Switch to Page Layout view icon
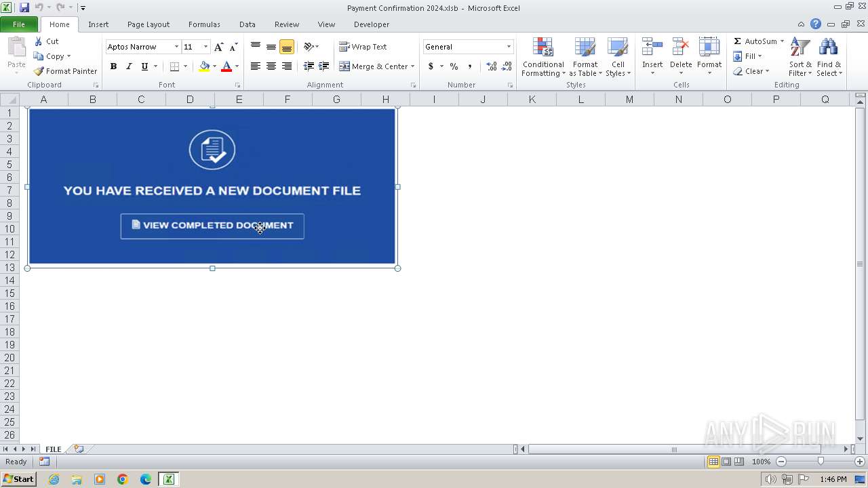 click(x=726, y=462)
